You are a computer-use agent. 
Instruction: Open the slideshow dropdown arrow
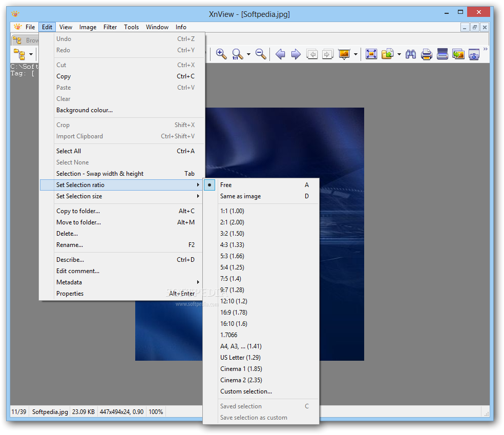tap(355, 54)
